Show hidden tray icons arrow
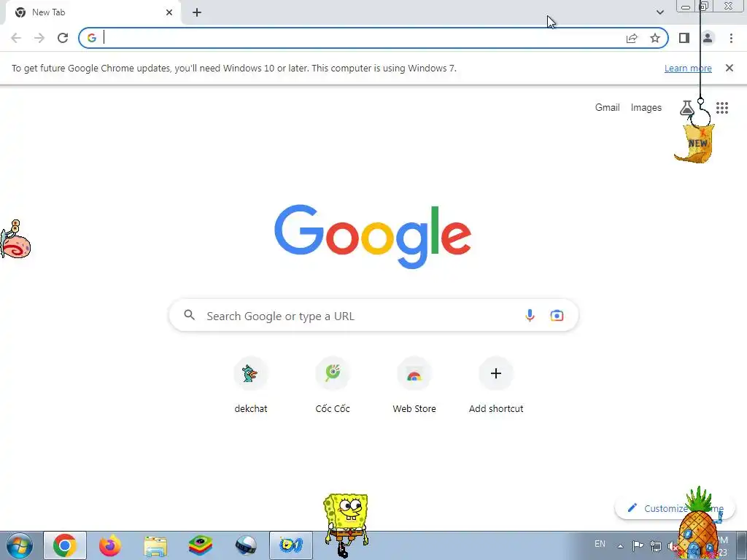Screen dimensions: 747x560 620,546
